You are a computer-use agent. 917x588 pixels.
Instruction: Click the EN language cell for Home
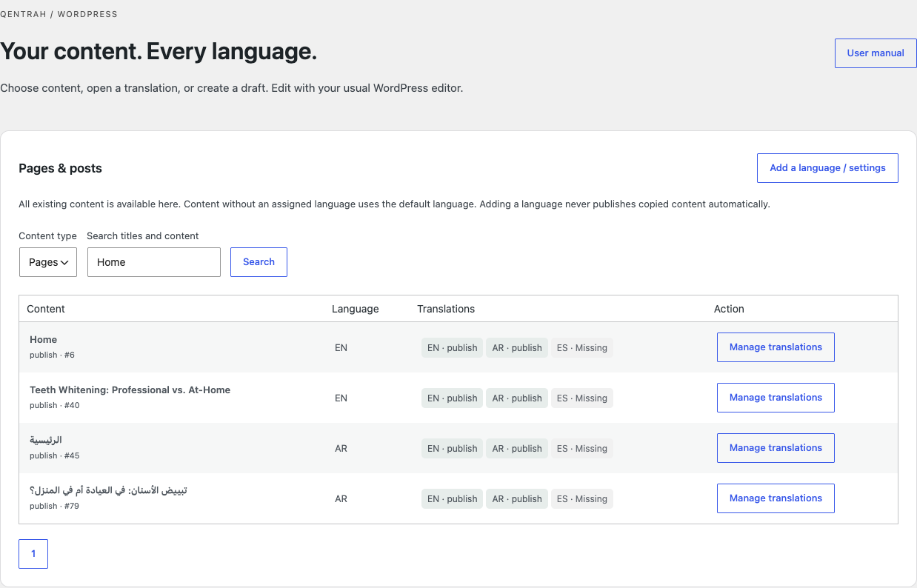pos(341,348)
